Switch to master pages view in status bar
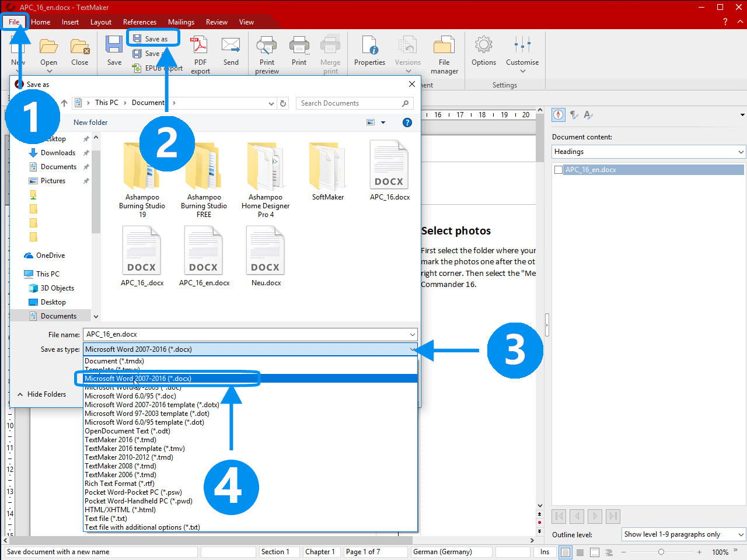The image size is (747, 560). tap(595, 552)
